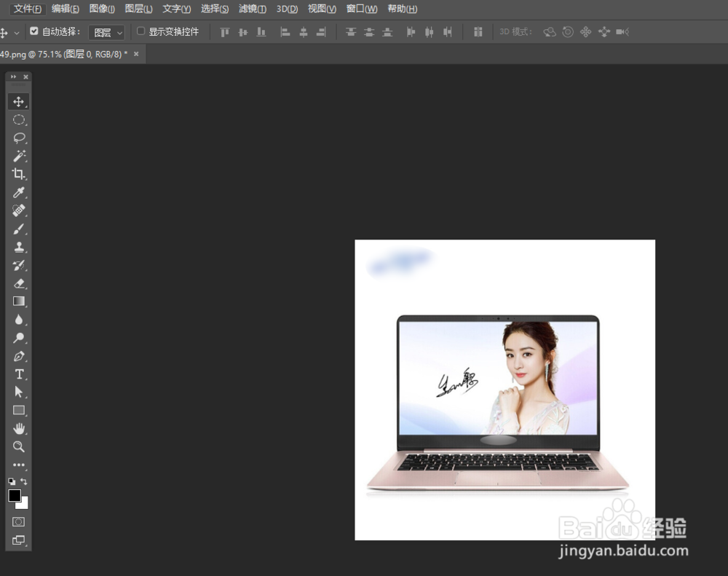Open the 视图(V) menu
728x576 pixels.
(x=323, y=9)
